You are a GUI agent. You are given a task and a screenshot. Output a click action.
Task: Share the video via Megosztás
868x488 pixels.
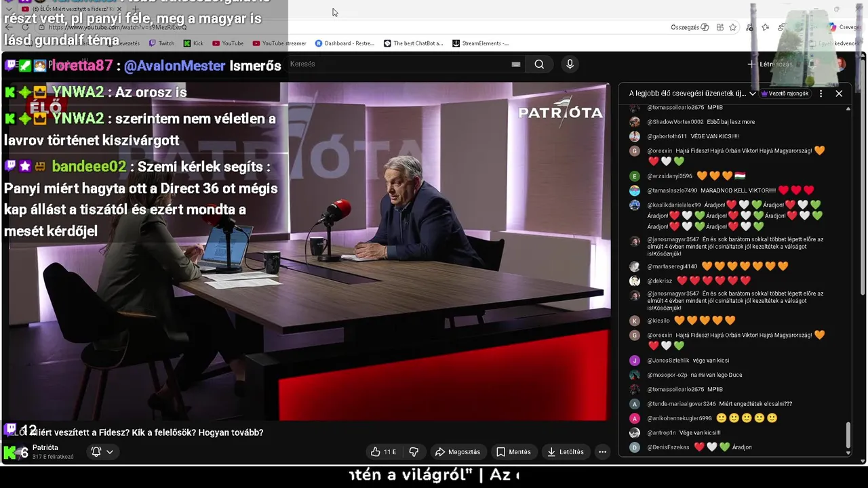458,452
